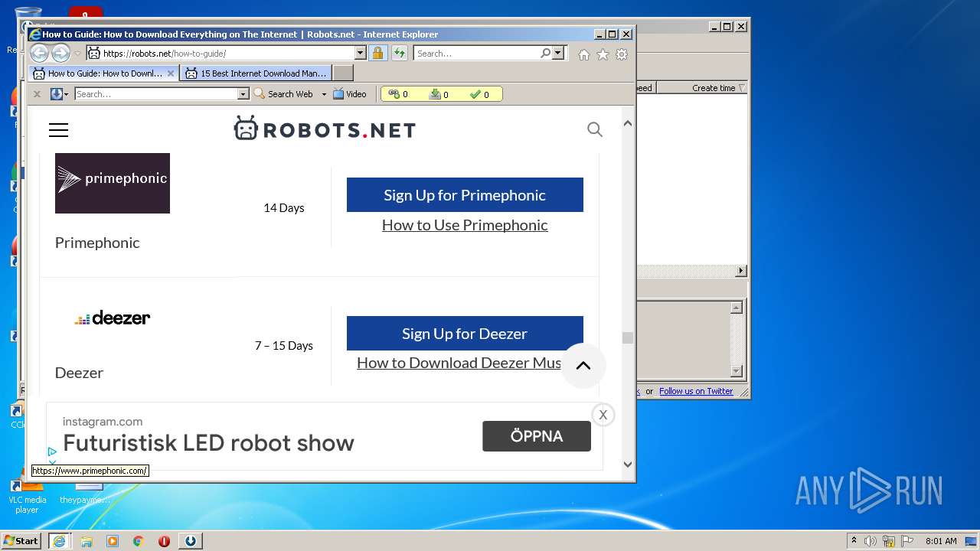
Task: Switch to the How to Guide tab
Action: [x=104, y=73]
